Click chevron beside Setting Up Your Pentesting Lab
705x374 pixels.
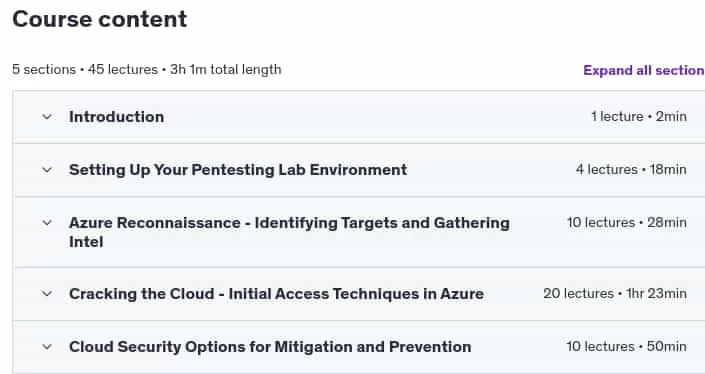pyautogui.click(x=47, y=170)
